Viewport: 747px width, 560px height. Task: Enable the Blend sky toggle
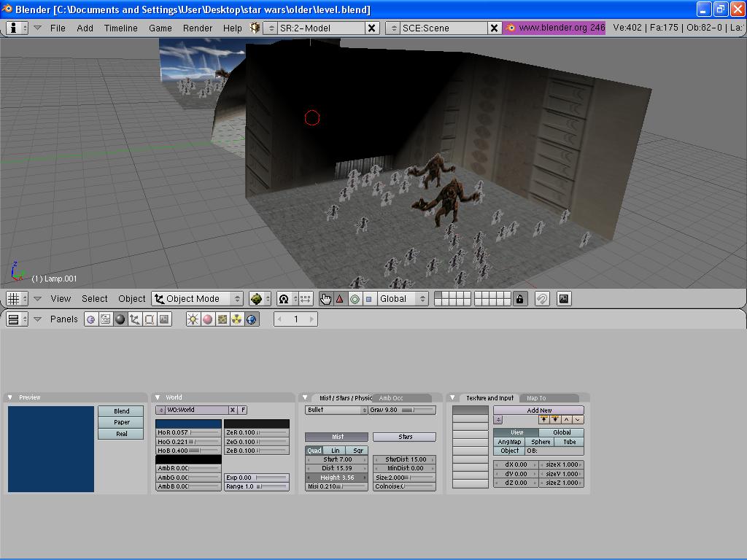click(x=121, y=411)
